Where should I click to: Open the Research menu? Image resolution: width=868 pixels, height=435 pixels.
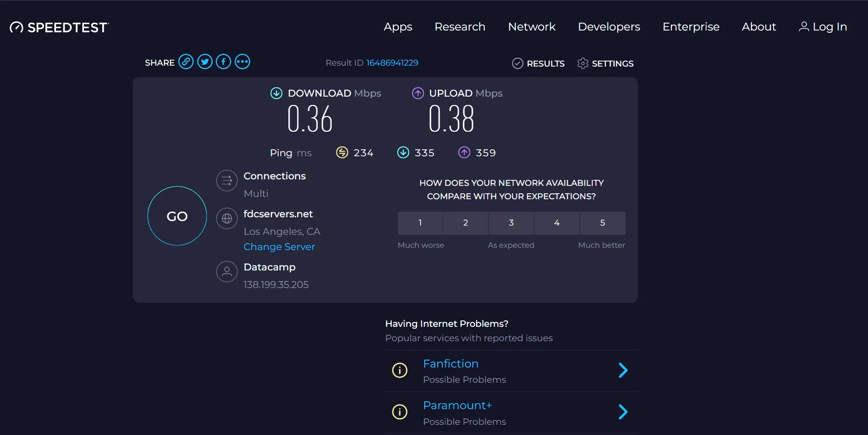click(460, 27)
